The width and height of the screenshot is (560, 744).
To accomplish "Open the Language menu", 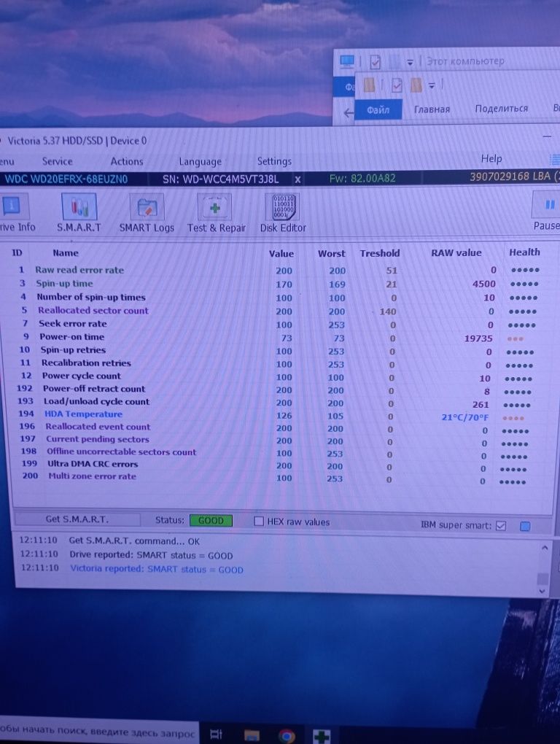I will click(200, 162).
